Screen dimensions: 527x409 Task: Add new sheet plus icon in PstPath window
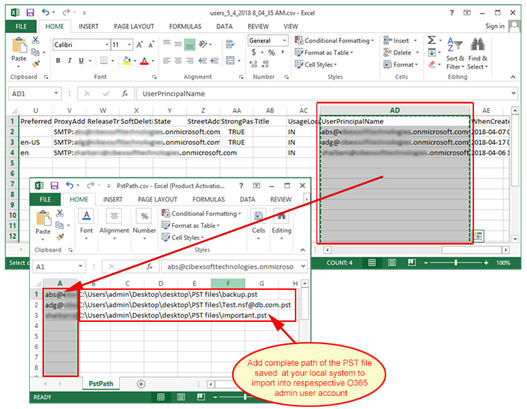[141, 384]
